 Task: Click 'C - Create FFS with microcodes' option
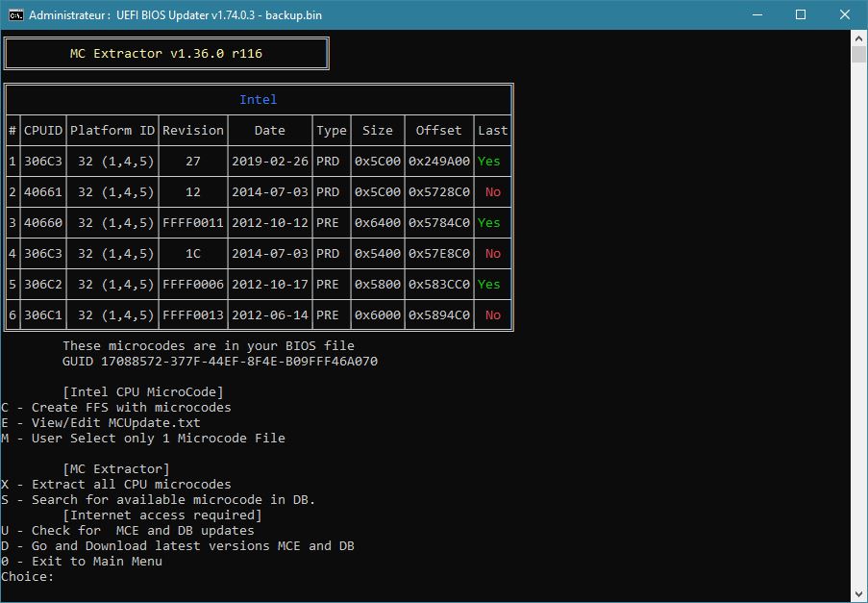click(x=116, y=408)
